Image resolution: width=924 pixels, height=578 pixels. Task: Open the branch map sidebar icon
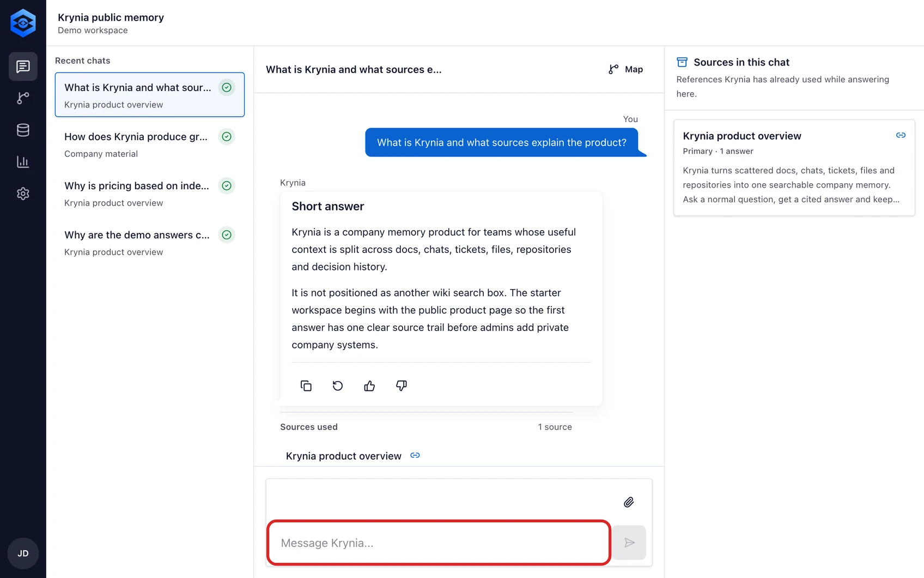[23, 98]
